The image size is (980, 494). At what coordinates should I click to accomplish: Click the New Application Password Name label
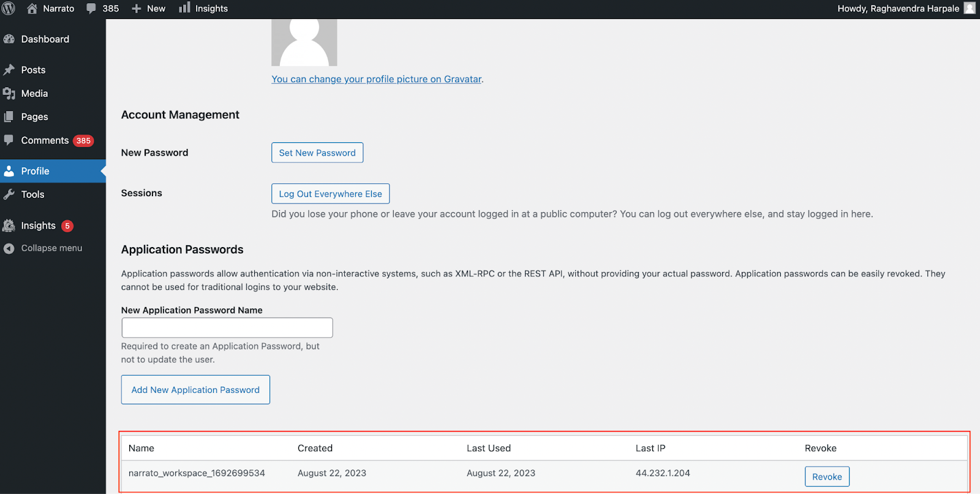click(x=192, y=310)
